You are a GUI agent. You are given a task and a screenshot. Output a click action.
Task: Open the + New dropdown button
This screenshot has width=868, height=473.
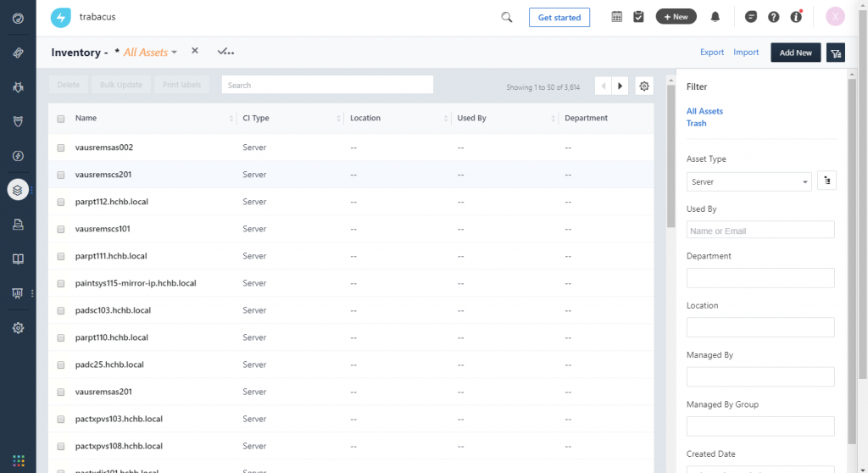coord(676,17)
